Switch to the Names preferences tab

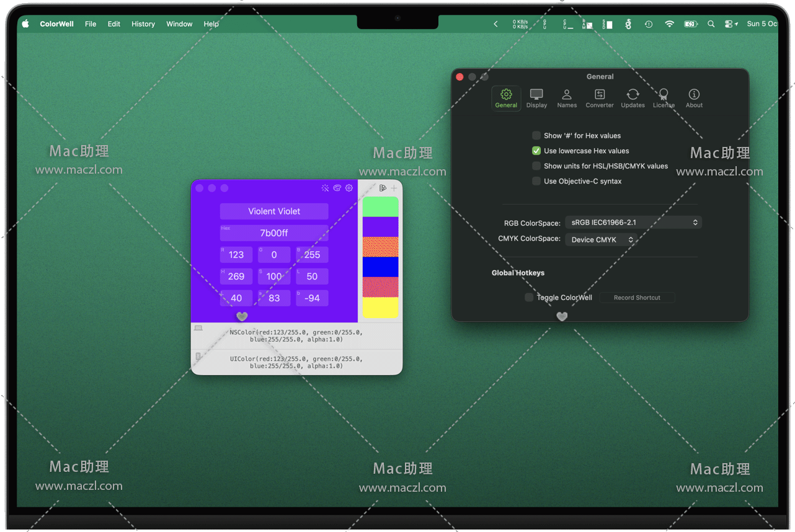pos(567,98)
